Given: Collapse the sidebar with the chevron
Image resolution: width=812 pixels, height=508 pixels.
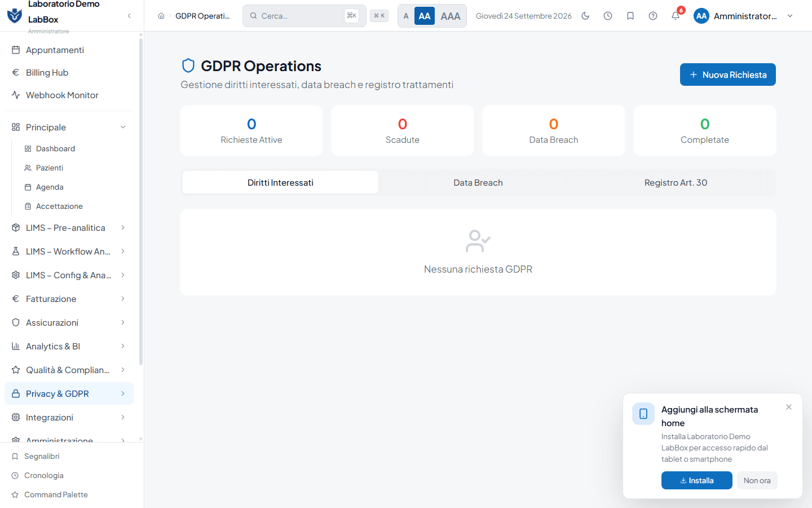Looking at the screenshot, I should (129, 16).
